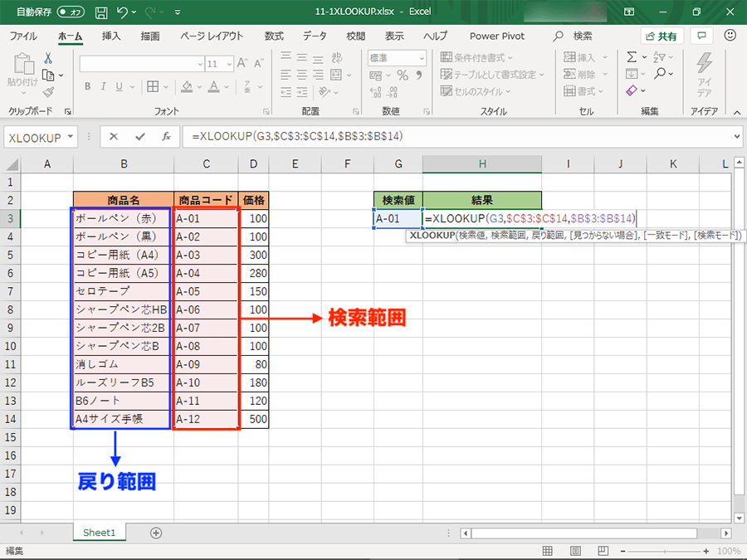This screenshot has width=747, height=560.
Task: Click the horizontal scrollbar right arrow
Action: [725, 533]
